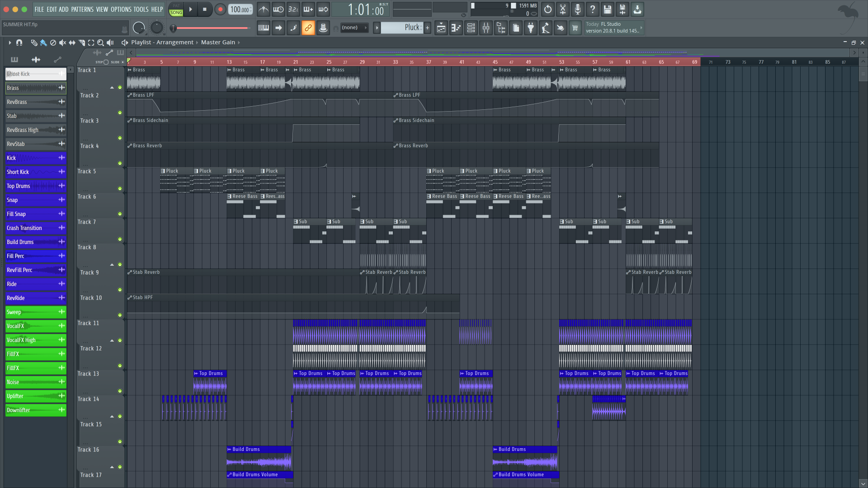Select the Zoom magnifier tool
The width and height of the screenshot is (868, 488).
pyautogui.click(x=100, y=42)
